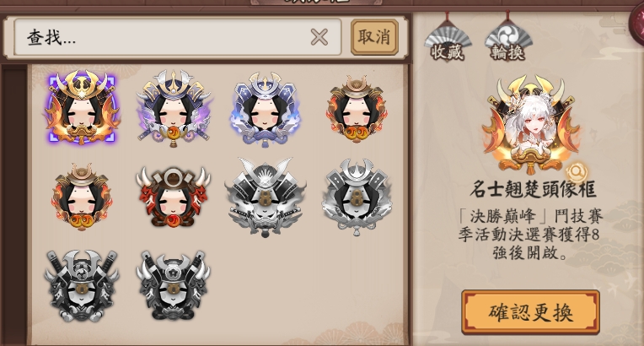This screenshot has height=346, width=644.
Task: Confirm change with 確認更換 button
Action: [x=530, y=312]
